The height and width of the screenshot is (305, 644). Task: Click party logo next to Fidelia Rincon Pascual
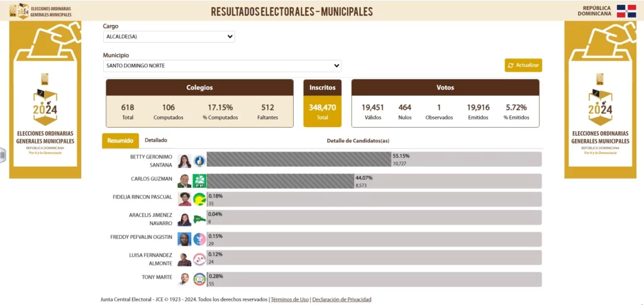(199, 199)
